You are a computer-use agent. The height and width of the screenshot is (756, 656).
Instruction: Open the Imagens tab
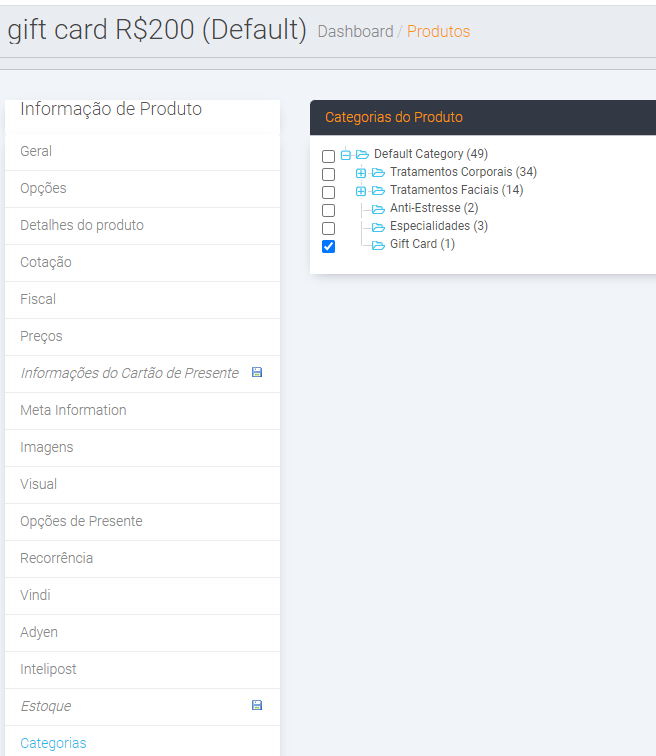pyautogui.click(x=142, y=448)
